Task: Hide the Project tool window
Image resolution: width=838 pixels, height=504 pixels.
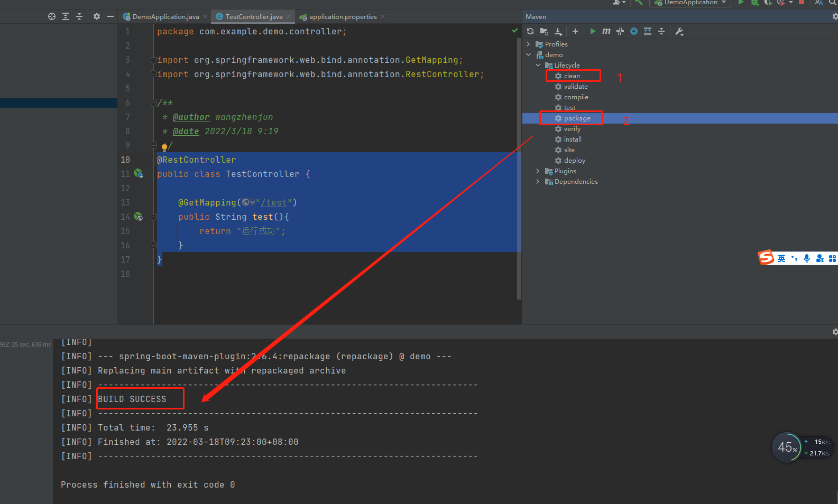Action: coord(110,16)
